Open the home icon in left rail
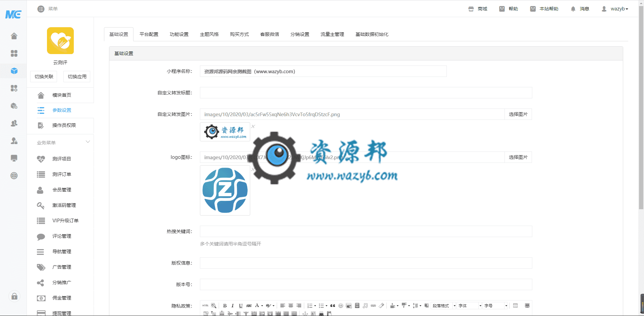The image size is (644, 316). (x=14, y=36)
